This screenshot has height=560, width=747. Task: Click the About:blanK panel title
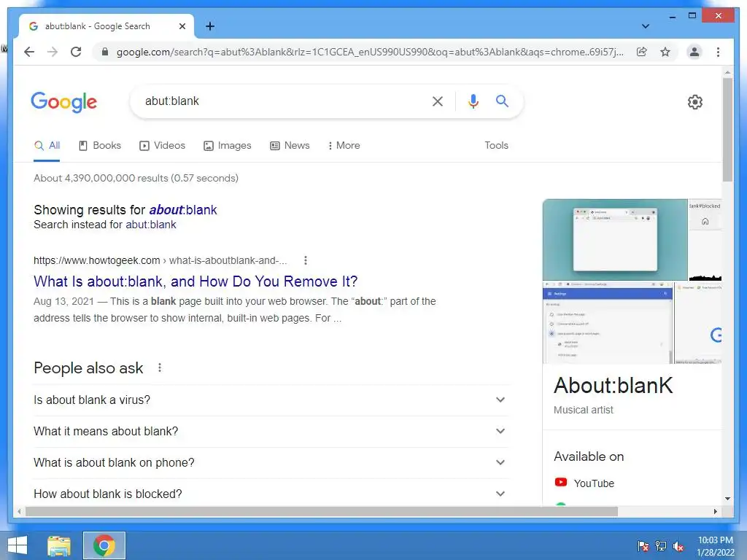click(x=614, y=385)
